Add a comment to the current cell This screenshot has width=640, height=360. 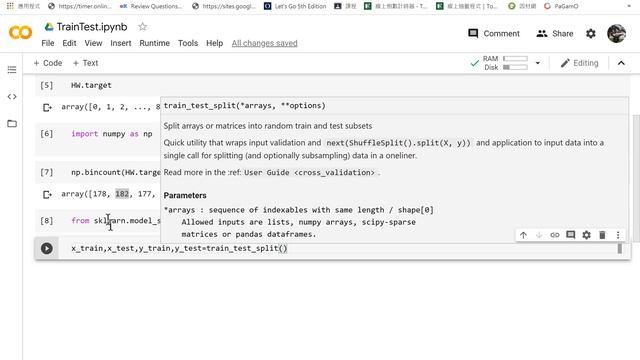[571, 235]
